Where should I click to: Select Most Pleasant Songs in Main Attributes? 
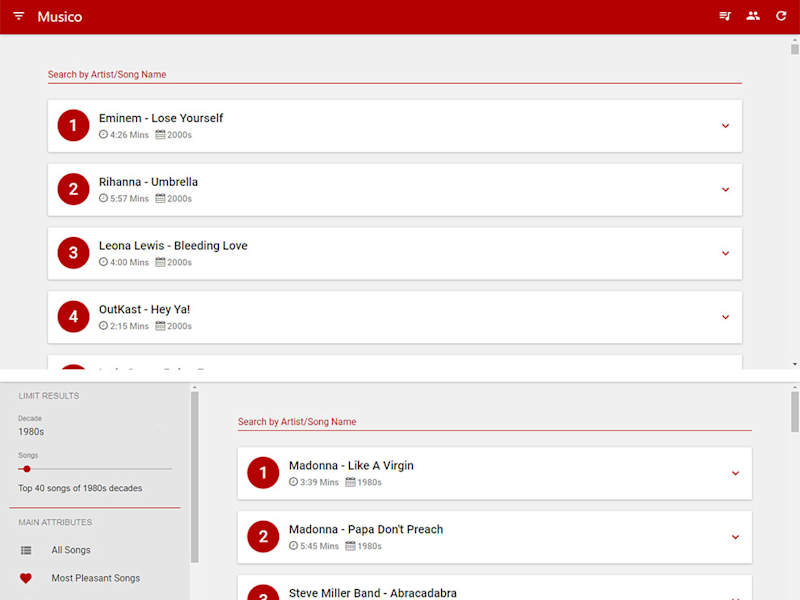95,578
